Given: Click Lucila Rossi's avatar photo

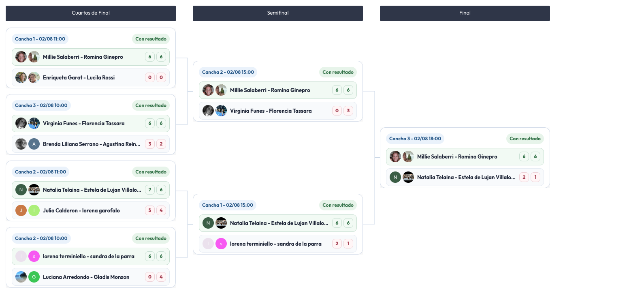Looking at the screenshot, I should click(x=34, y=77).
